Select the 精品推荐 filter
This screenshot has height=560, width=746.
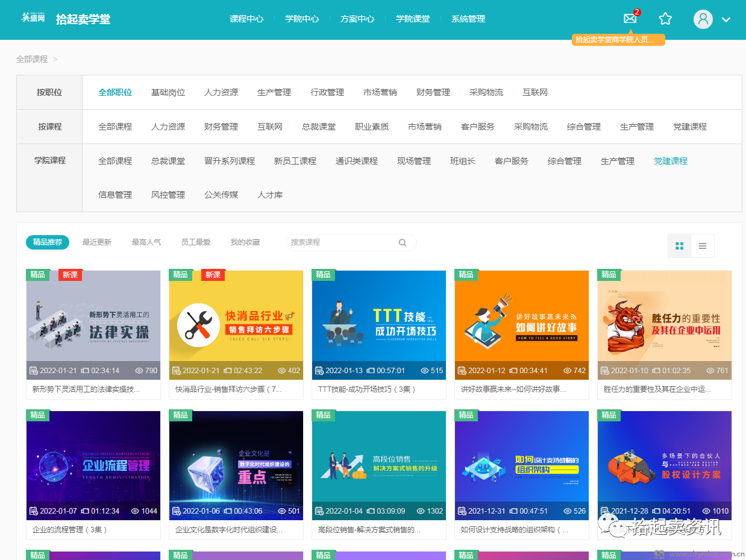tap(48, 242)
